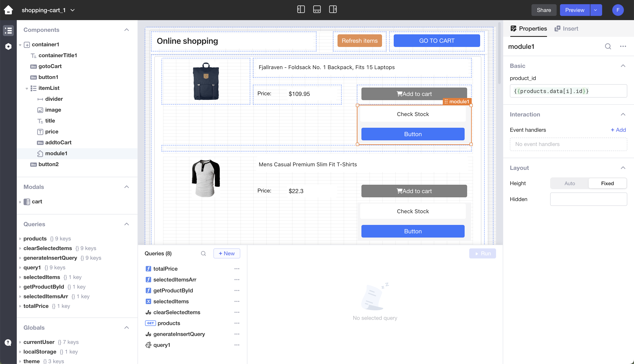Toggle the right panel layout icon
634x364 pixels.
pyautogui.click(x=333, y=9)
